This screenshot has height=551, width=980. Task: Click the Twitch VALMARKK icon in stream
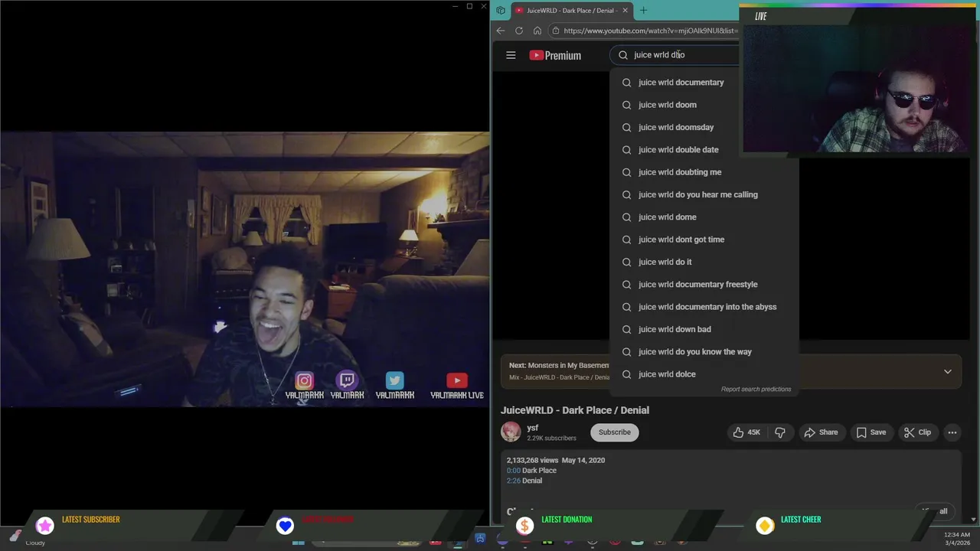tap(347, 380)
